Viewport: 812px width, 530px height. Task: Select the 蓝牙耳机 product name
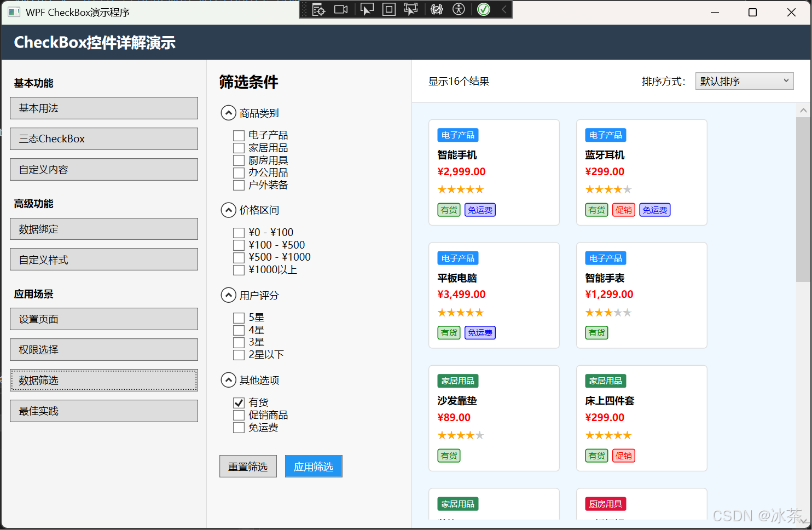605,155
